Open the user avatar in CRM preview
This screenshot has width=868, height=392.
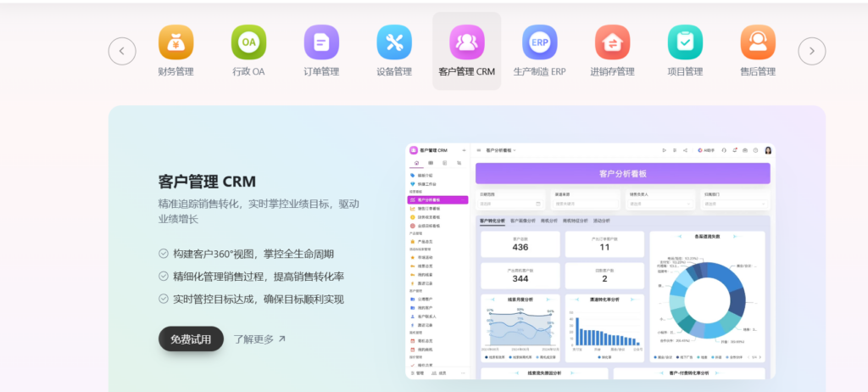[768, 150]
